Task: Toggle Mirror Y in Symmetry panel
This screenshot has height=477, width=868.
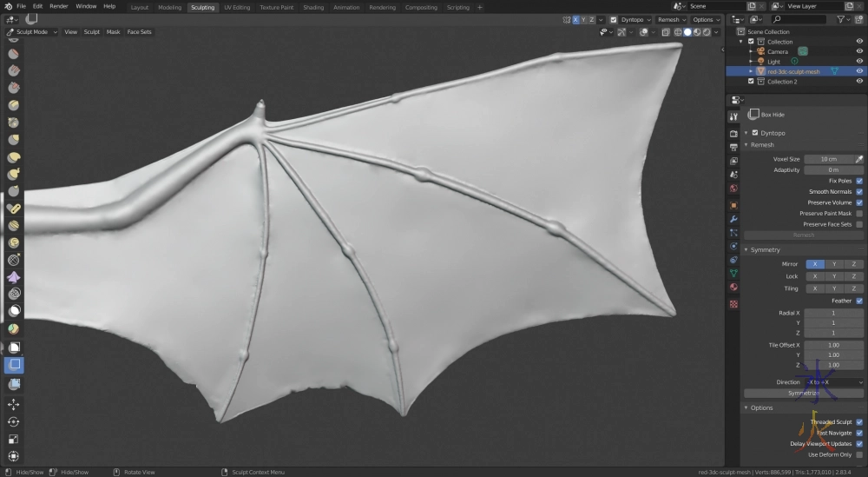Action: point(834,264)
